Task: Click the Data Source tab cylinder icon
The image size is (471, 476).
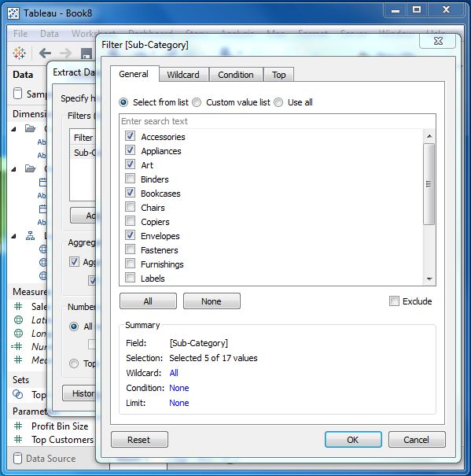Action: click(17, 459)
